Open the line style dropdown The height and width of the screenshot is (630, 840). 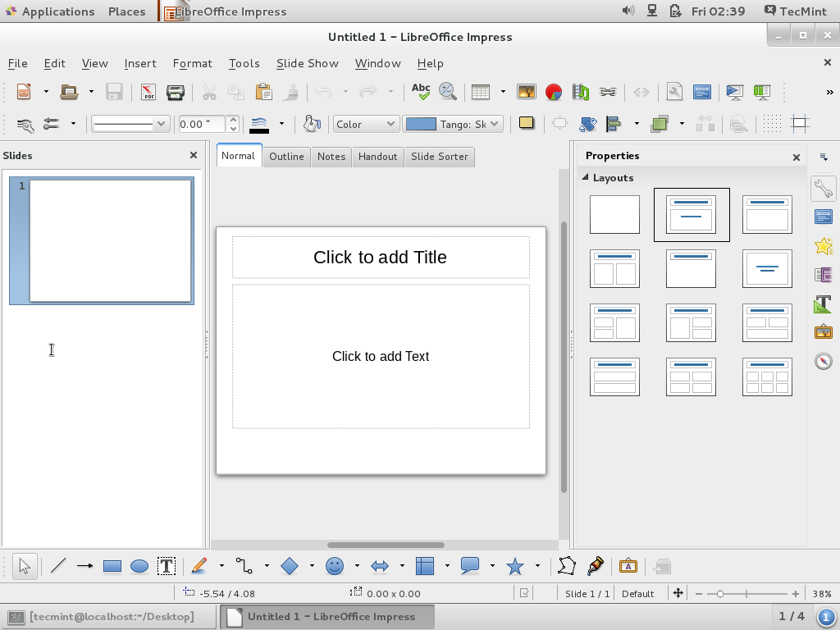(130, 124)
